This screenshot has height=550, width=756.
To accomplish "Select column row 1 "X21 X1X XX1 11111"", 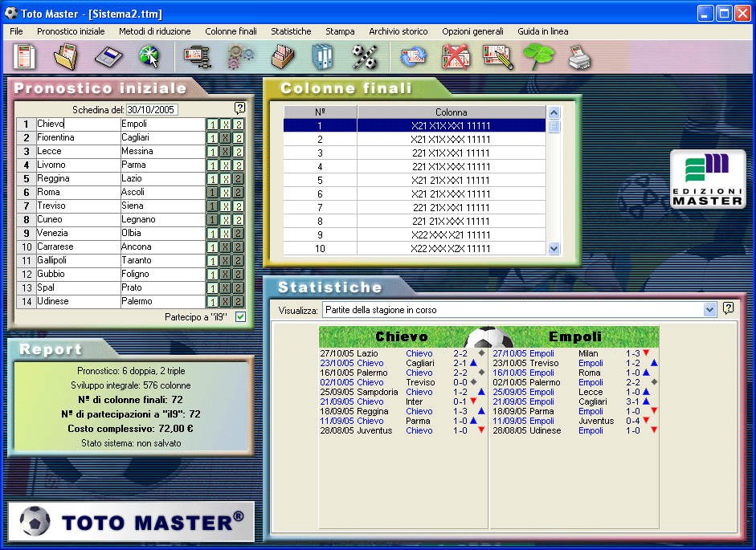I will tap(415, 126).
